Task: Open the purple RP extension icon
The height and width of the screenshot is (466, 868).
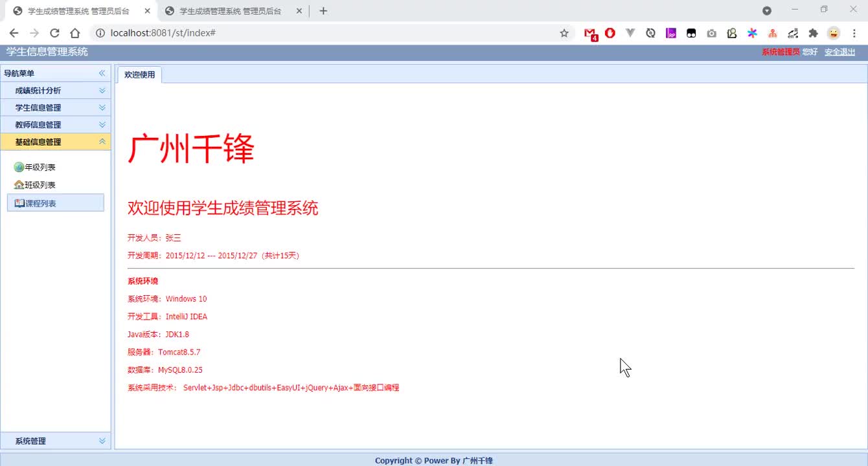Action: pos(671,33)
